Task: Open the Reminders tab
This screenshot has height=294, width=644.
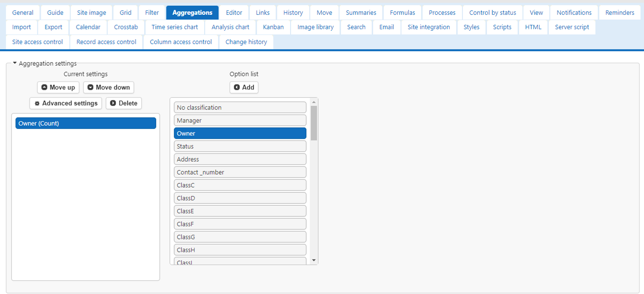Action: pyautogui.click(x=620, y=12)
